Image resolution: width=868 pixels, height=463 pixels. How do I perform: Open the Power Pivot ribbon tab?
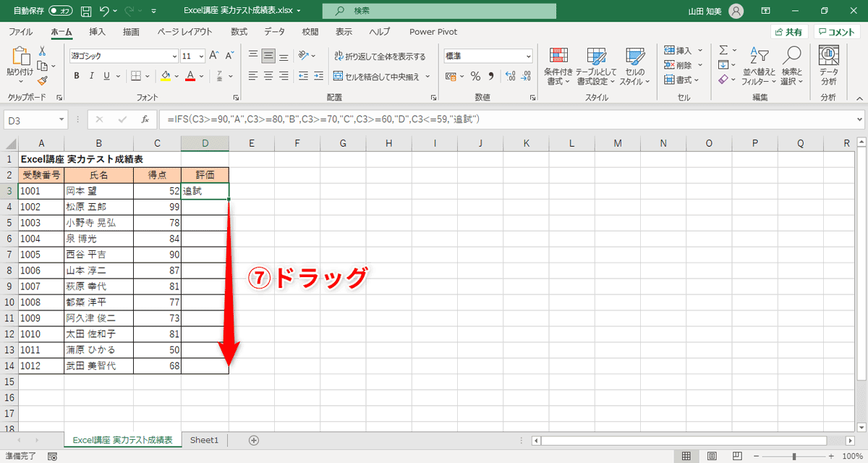433,32
